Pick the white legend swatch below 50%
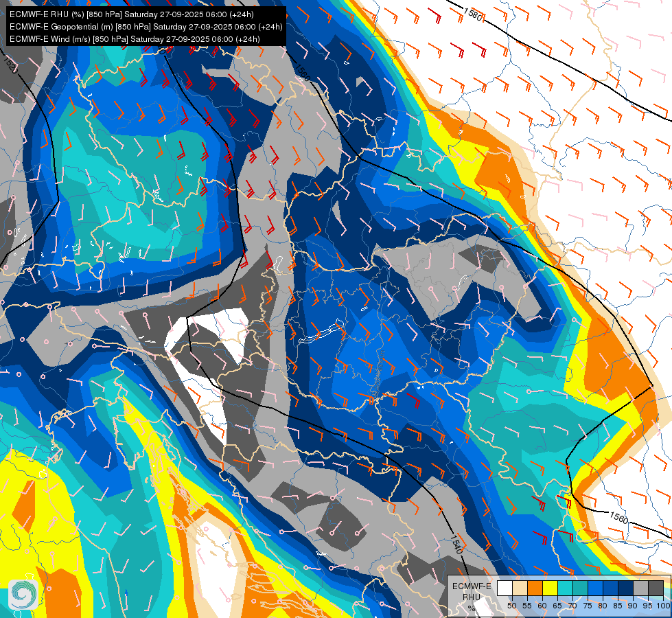672x618 pixels. point(505,588)
